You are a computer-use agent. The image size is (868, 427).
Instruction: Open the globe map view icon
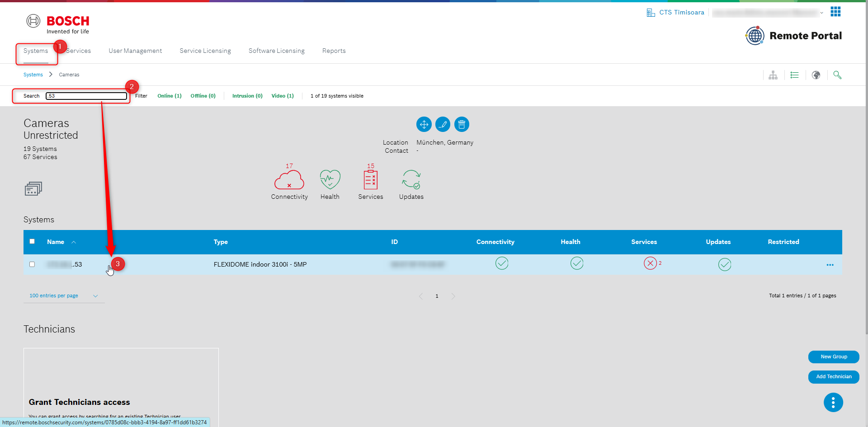[816, 75]
